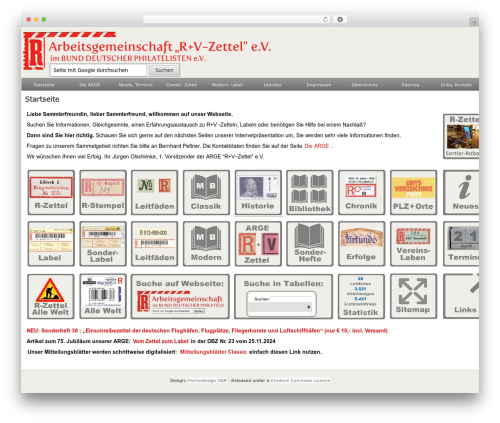
Task: Open the Chronik tile
Action: point(362,192)
